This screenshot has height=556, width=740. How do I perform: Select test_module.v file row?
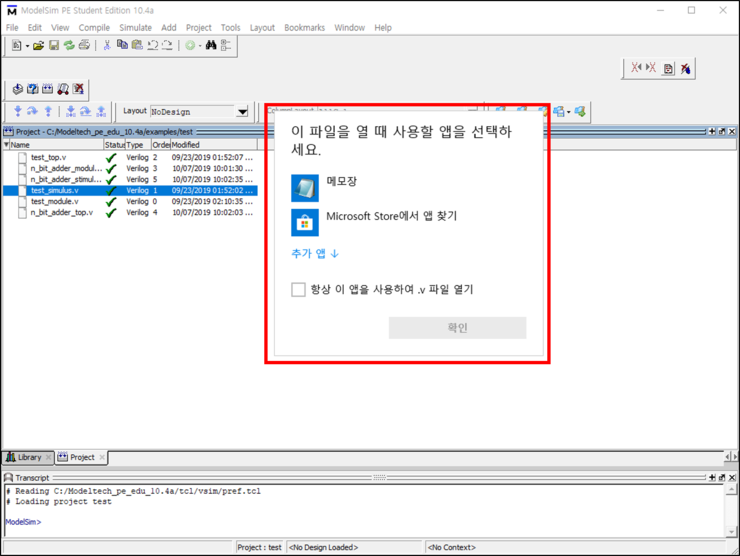(130, 202)
